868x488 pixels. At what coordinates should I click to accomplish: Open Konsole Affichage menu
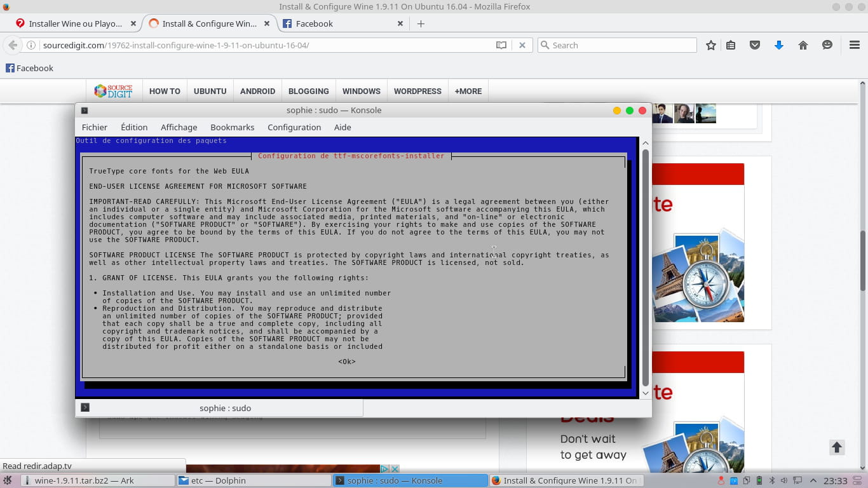tap(179, 127)
